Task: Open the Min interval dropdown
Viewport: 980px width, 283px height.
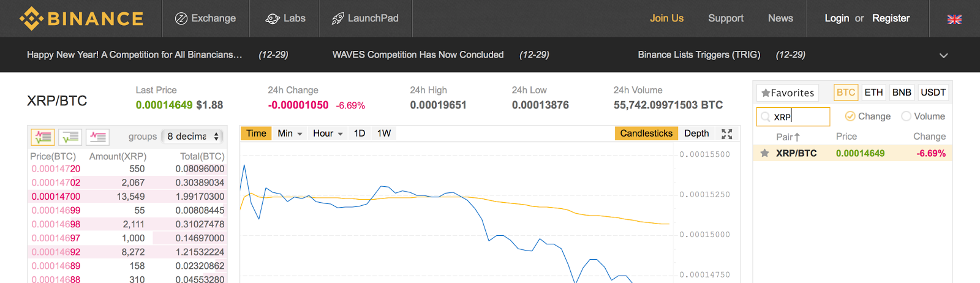Action: point(290,133)
